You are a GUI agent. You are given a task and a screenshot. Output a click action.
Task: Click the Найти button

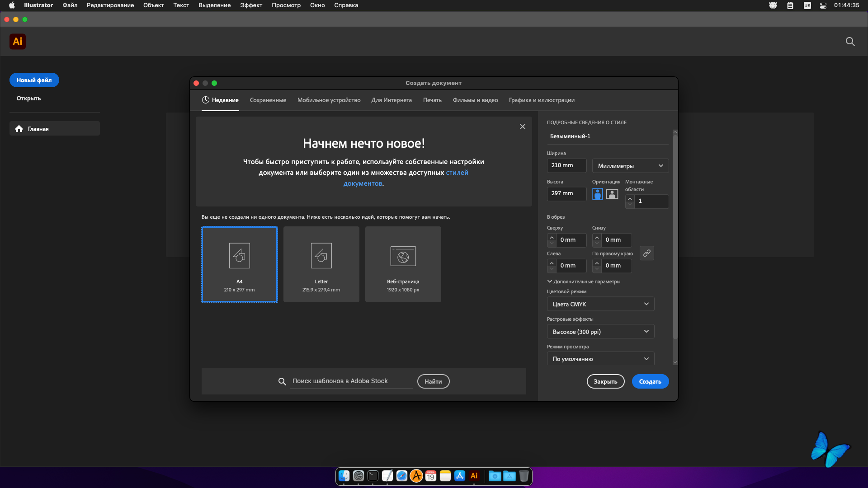coord(433,381)
